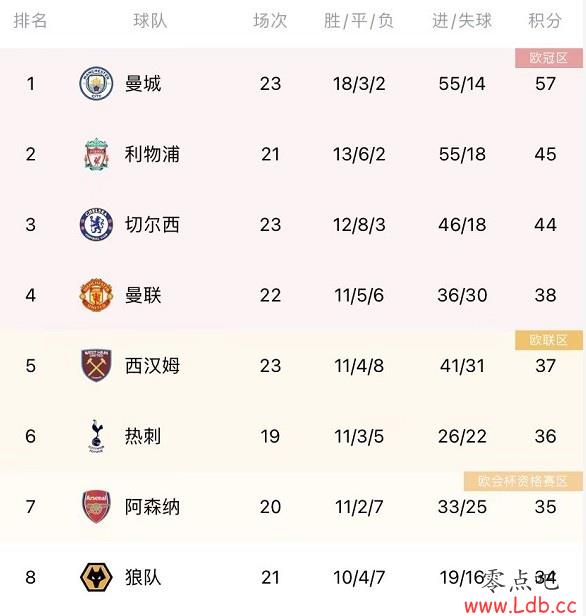Select the 欧会杯资格赛区 label
The height and width of the screenshot is (616, 586).
(x=523, y=481)
